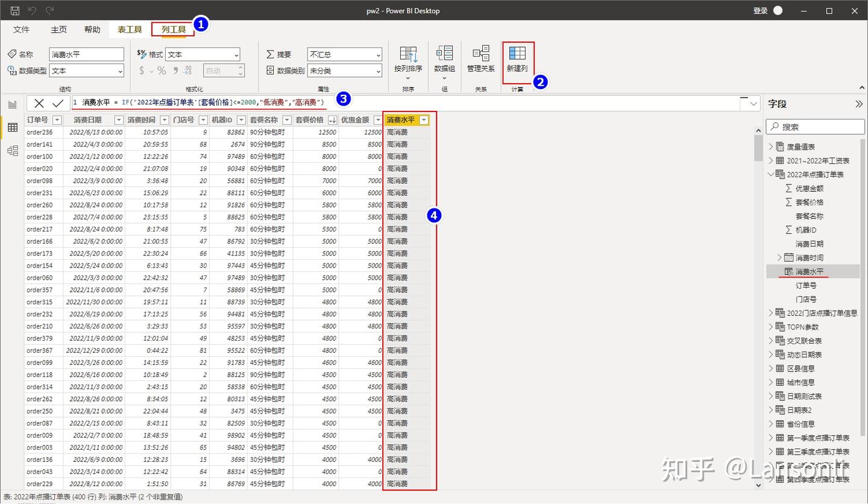Collapse the 字段 pane with the chevron
Viewport: 868px width, 504px height.
(859, 104)
